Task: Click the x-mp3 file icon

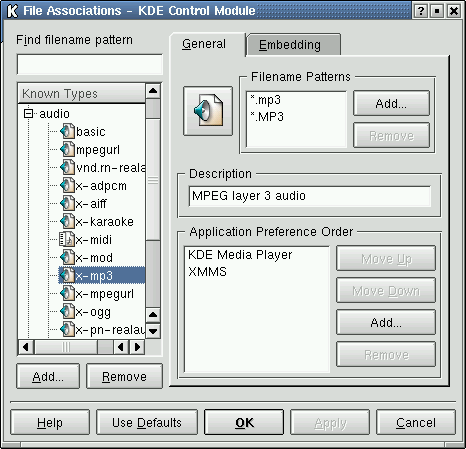Action: (x=67, y=275)
